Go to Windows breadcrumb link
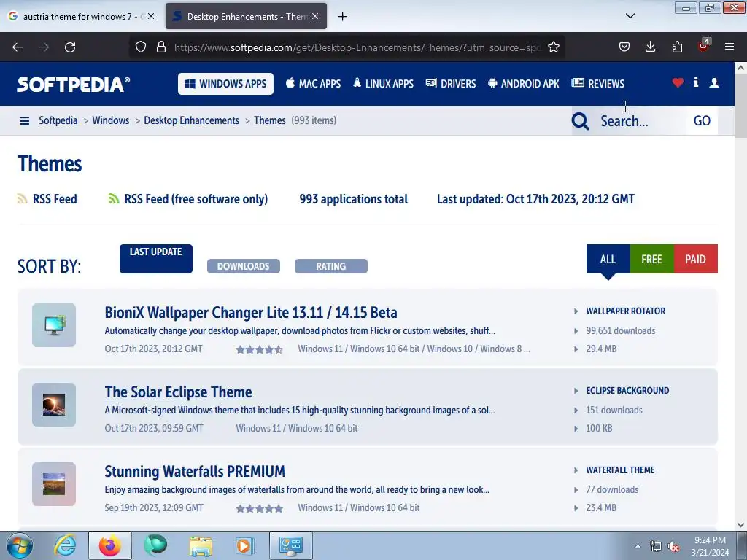 pyautogui.click(x=111, y=120)
